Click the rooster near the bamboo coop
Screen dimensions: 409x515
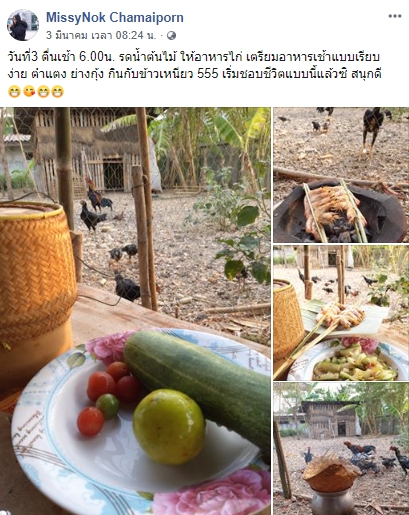point(97,197)
